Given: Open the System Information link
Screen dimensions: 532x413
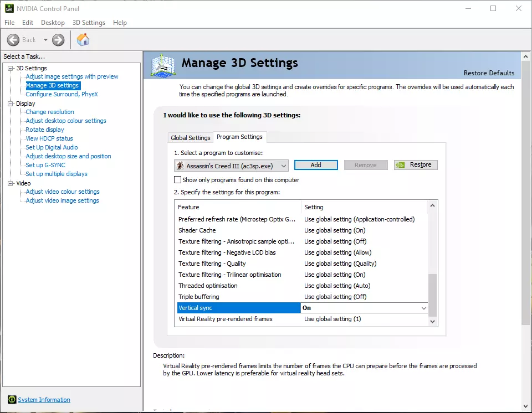Looking at the screenshot, I should coord(44,400).
